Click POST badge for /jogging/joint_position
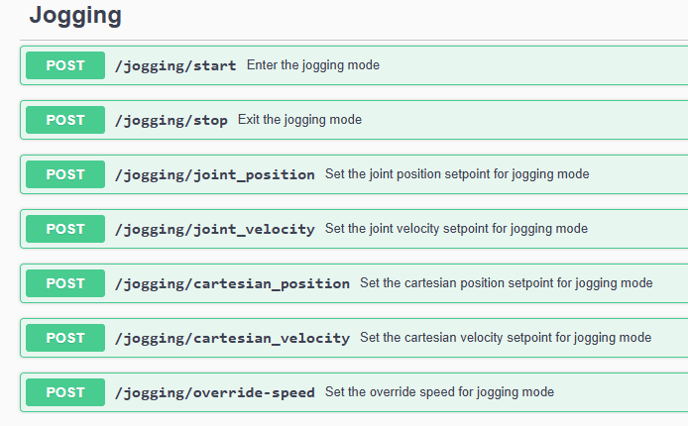This screenshot has height=426, width=688. (x=65, y=174)
